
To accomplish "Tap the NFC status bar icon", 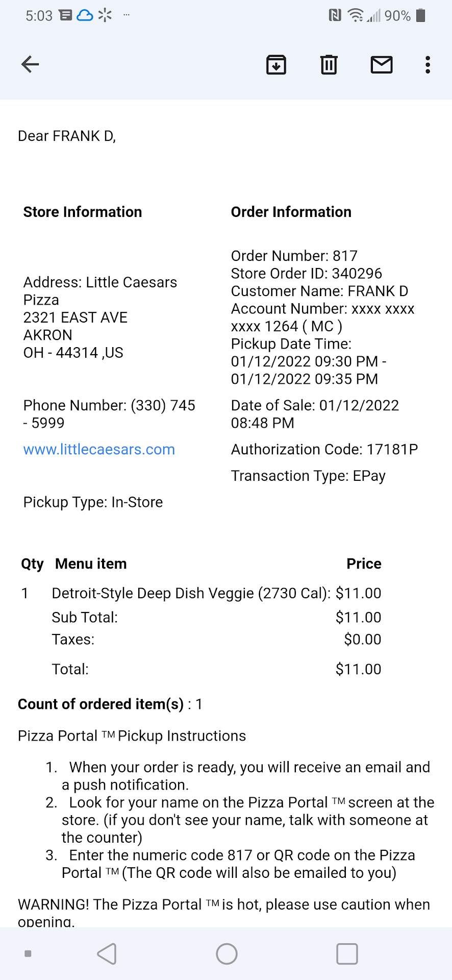I will (x=335, y=15).
